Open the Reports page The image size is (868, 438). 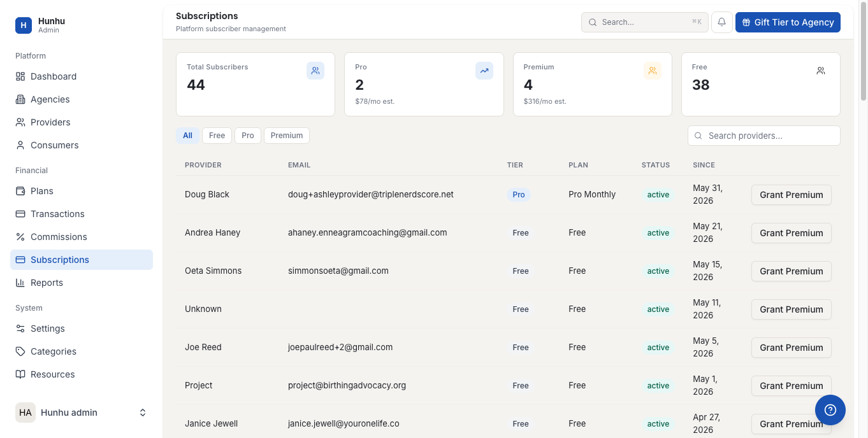click(x=82, y=283)
